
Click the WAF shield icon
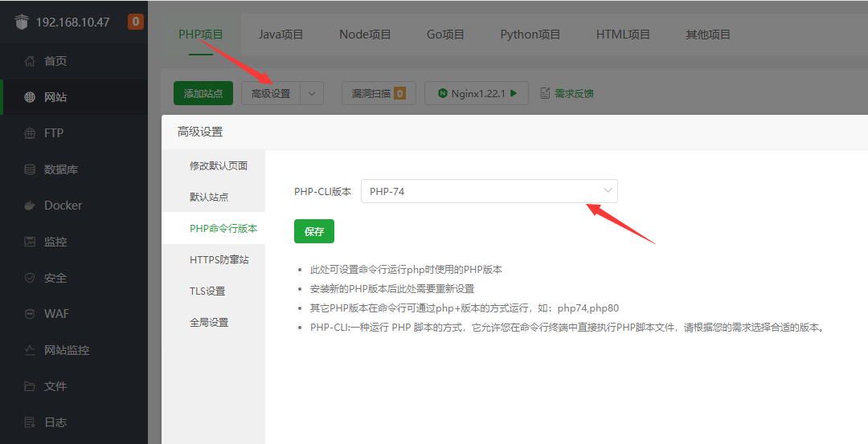click(x=30, y=313)
